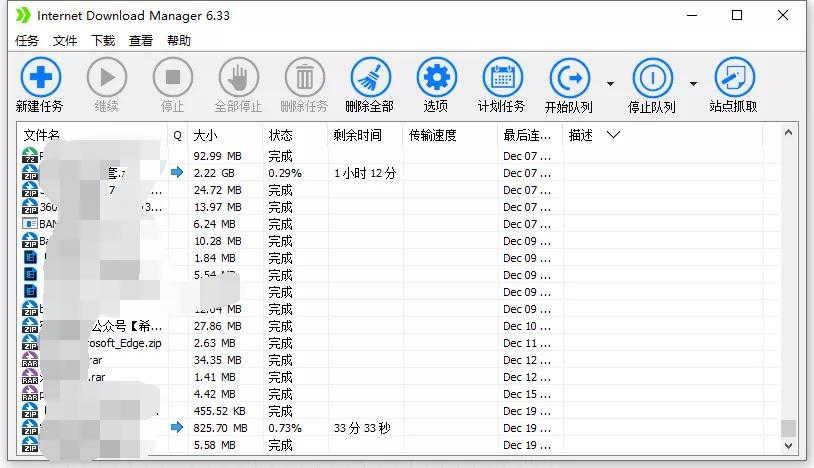This screenshot has width=814, height=468.
Task: Click the 0.29% status cell
Action: (x=285, y=173)
